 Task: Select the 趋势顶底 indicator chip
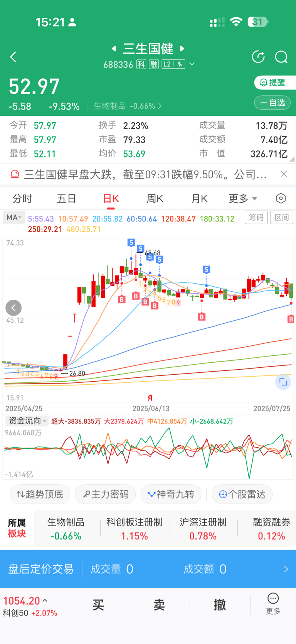40,494
